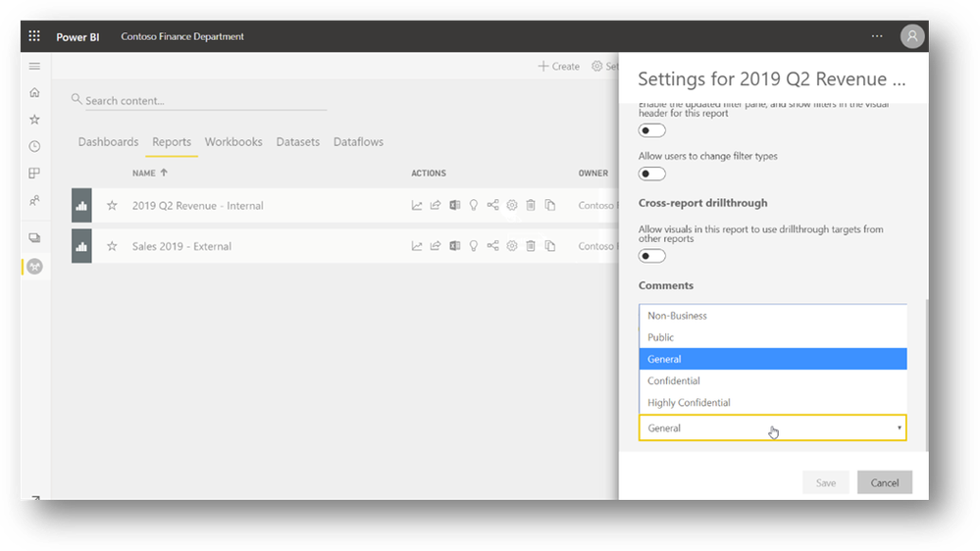Open Workspaces sidebar icon
Viewport: 980px width, 551px height.
pyautogui.click(x=34, y=238)
